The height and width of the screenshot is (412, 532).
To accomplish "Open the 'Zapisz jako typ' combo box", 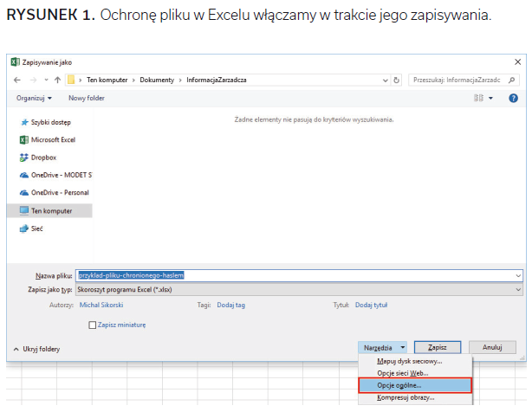I will 299,290.
